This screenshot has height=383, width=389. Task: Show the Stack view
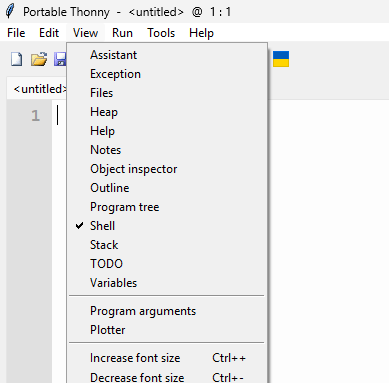pyautogui.click(x=167, y=245)
